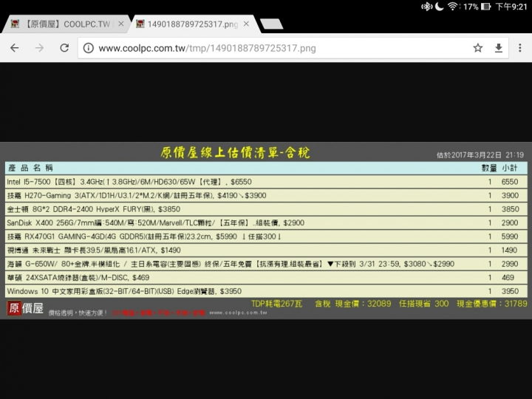The image size is (532, 399).
Task: Click the Windows 10 中文家用彩盒版 row
Action: (266, 291)
